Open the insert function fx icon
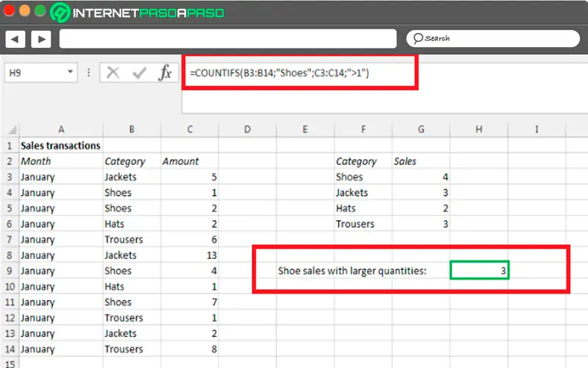The height and width of the screenshot is (368, 588). tap(165, 72)
